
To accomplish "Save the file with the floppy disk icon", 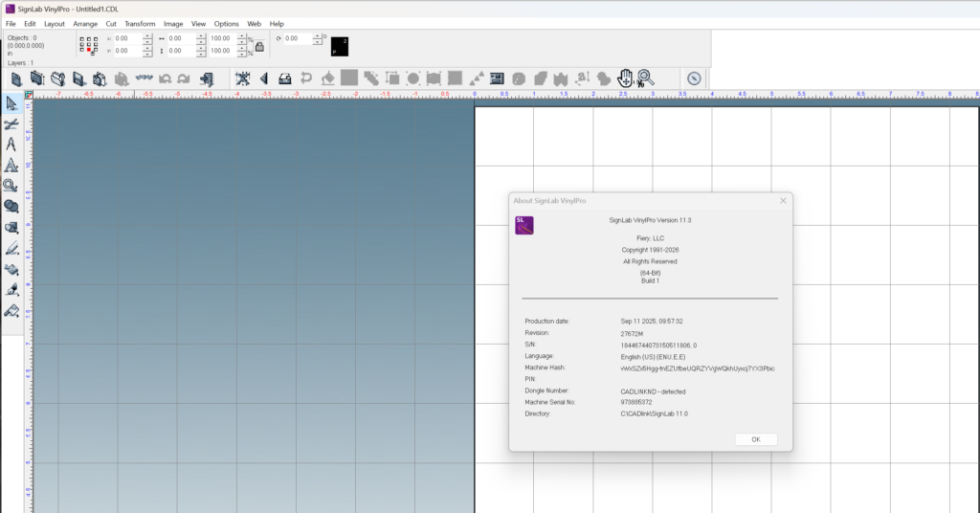I will pos(78,78).
